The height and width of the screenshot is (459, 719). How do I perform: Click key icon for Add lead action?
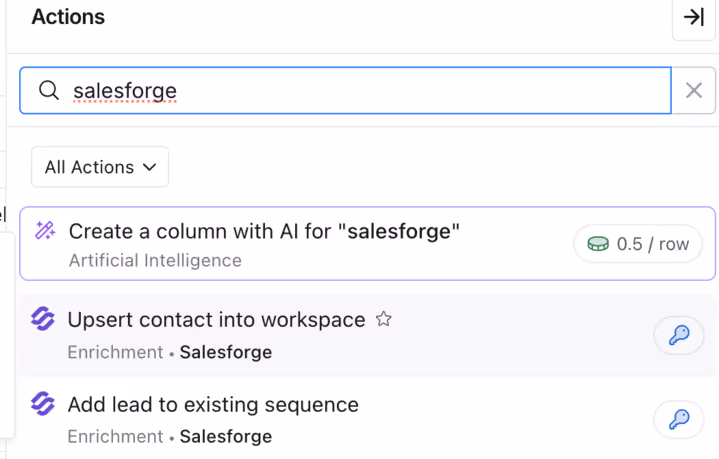tap(679, 420)
